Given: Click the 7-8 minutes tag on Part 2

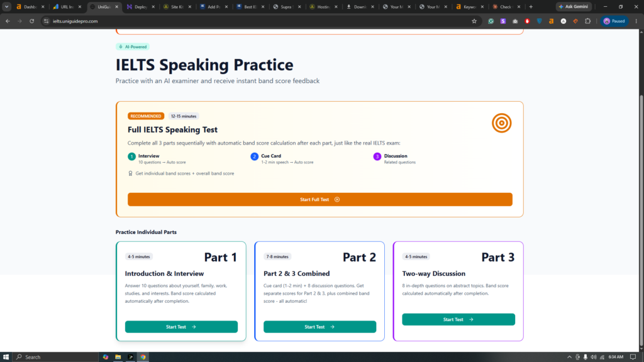Looking at the screenshot, I should pos(277,256).
